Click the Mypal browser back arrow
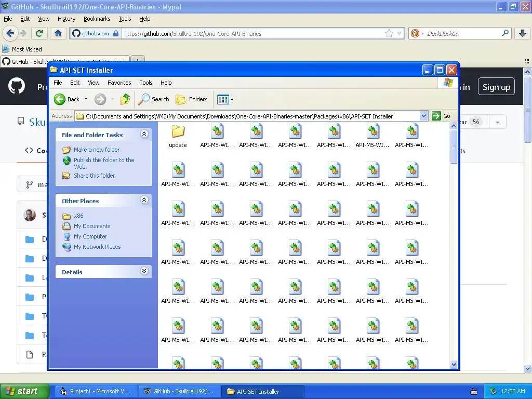This screenshot has height=399, width=532. pos(10,33)
